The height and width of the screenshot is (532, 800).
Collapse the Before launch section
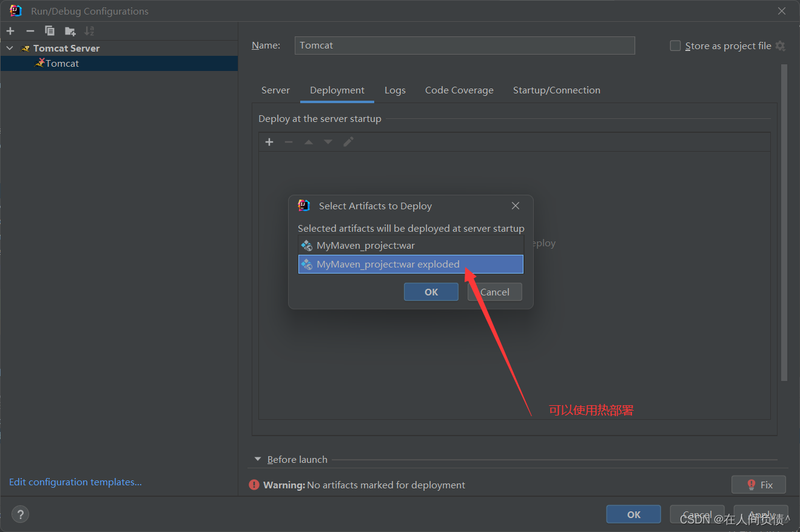click(x=258, y=459)
